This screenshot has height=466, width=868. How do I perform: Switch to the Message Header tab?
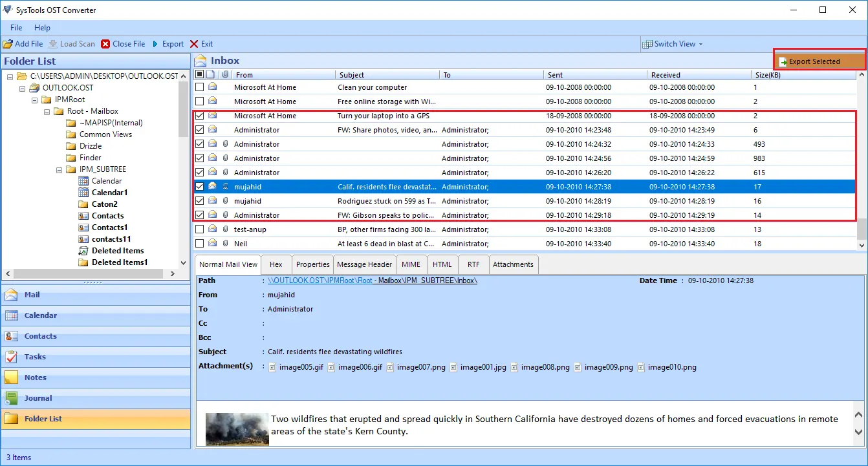tap(364, 264)
